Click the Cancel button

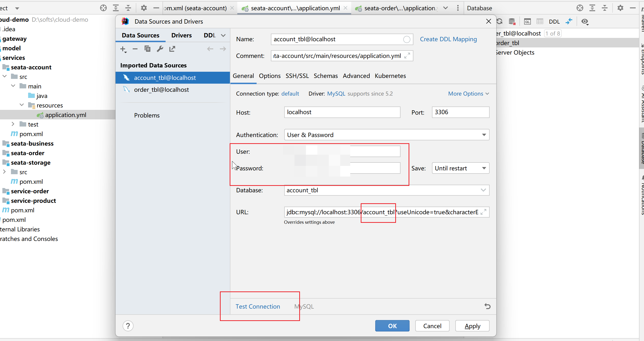pyautogui.click(x=432, y=326)
